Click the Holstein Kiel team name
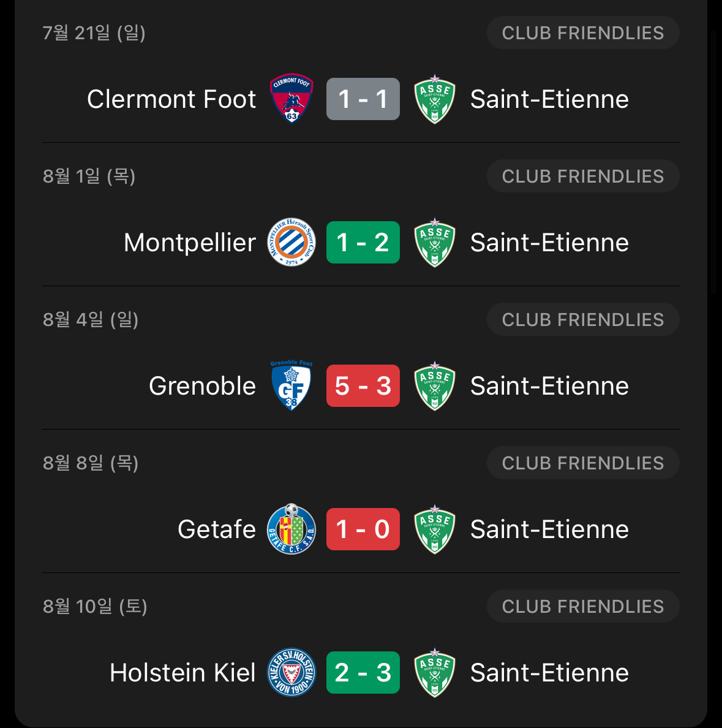722x728 pixels. point(182,673)
